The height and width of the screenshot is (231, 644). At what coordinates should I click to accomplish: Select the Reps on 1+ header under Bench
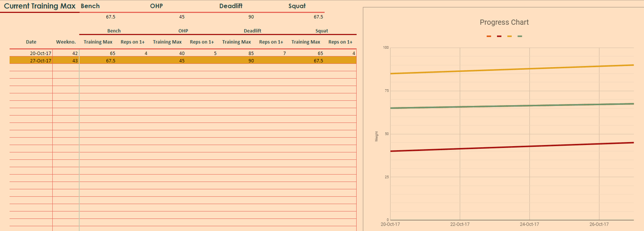[x=133, y=42]
